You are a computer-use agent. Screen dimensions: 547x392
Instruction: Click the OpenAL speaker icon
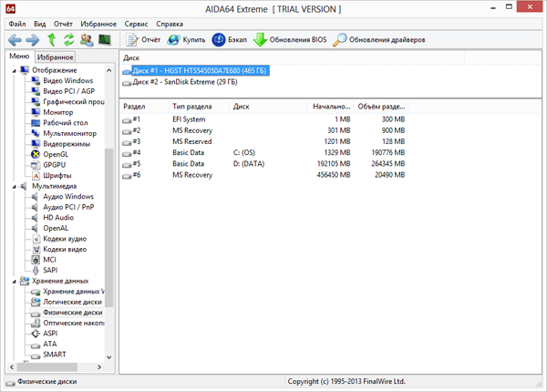(x=35, y=228)
